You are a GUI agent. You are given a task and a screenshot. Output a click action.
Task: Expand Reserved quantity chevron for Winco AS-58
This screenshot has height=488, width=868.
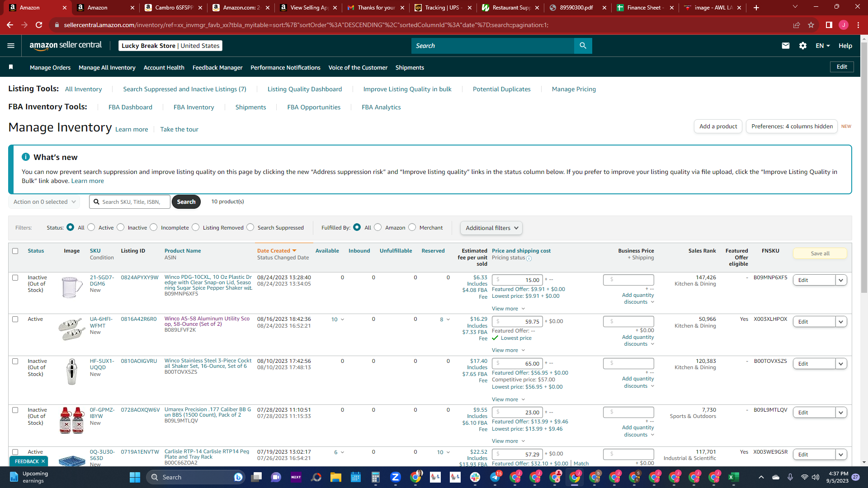448,319
